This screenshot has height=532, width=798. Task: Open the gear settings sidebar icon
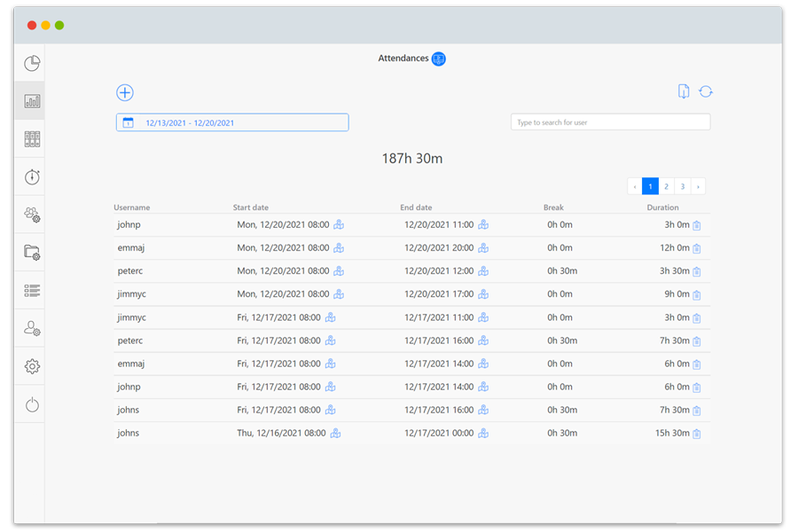[32, 366]
